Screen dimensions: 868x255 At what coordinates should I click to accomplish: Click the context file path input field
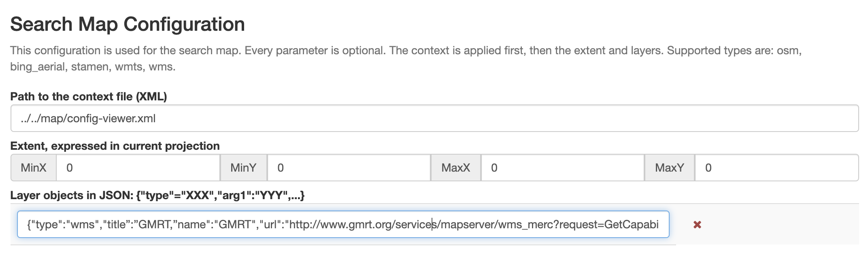click(434, 118)
